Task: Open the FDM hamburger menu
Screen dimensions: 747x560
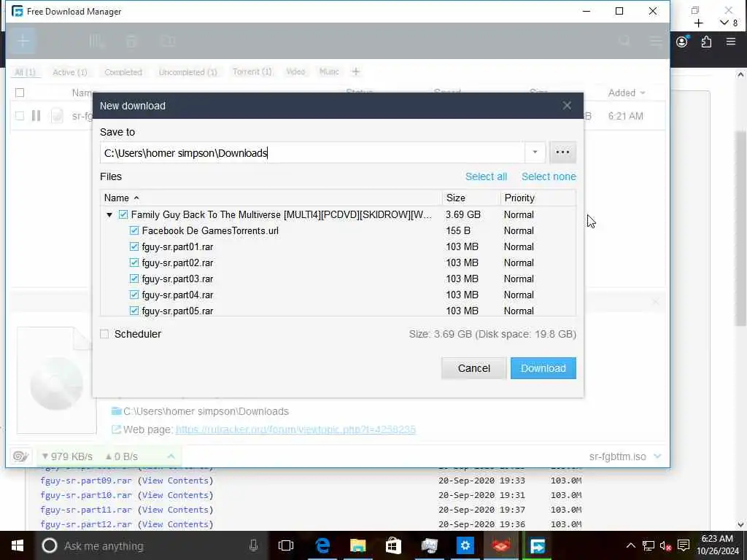Action: point(656,42)
